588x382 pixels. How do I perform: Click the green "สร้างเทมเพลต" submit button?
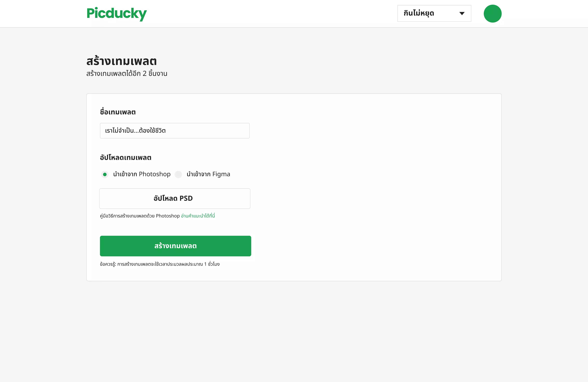175,246
